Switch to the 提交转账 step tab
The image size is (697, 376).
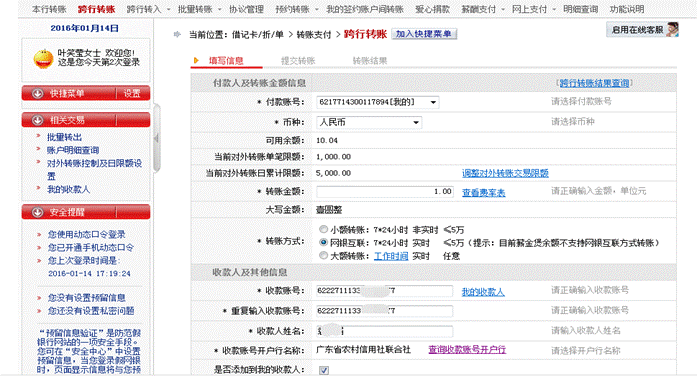click(298, 61)
